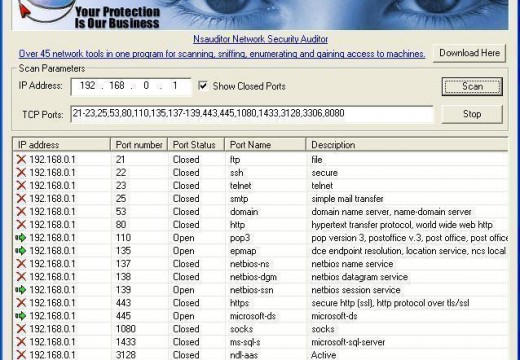Click the green arrow icon for microsoft-ds row
The image size is (520, 360).
pyautogui.click(x=21, y=316)
